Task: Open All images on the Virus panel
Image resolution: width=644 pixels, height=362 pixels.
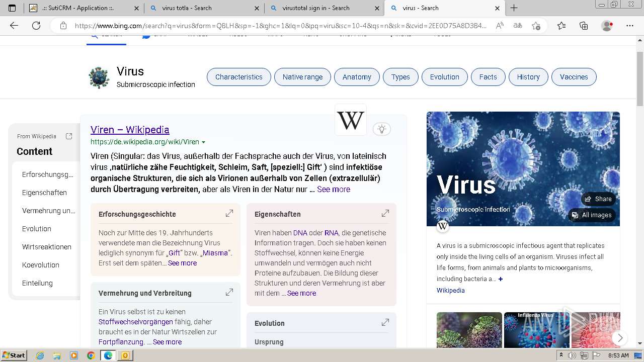Action: pyautogui.click(x=592, y=215)
